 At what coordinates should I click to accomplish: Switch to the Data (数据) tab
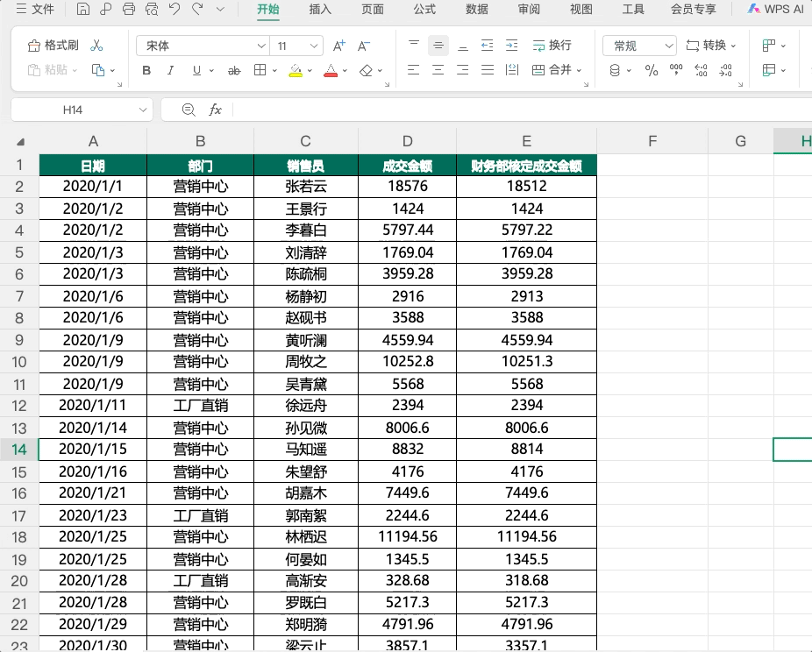click(x=477, y=9)
